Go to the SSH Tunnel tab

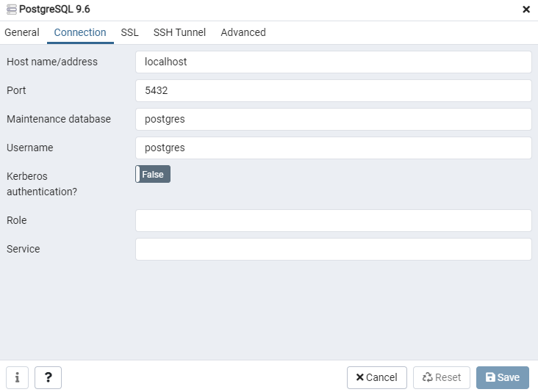click(x=179, y=32)
